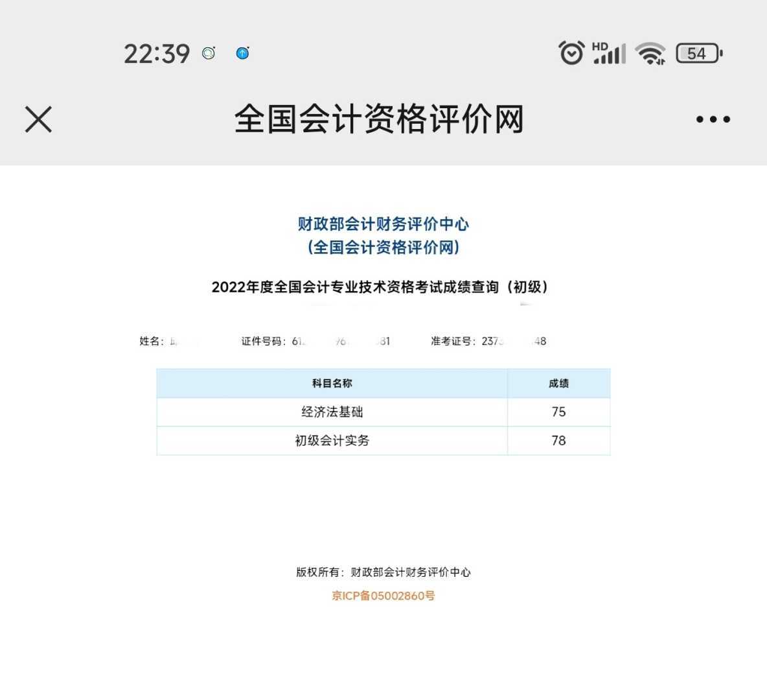Tap the blue upload notification icon
The width and height of the screenshot is (767, 700).
point(242,53)
